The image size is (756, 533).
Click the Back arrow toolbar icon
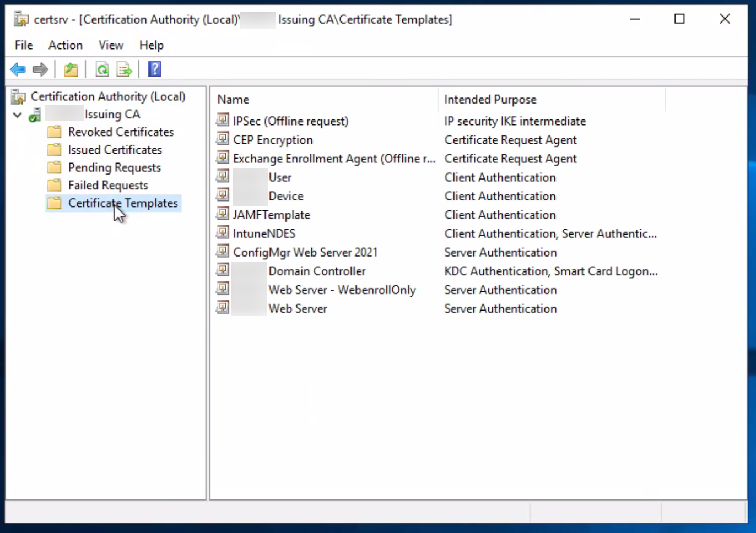coord(18,69)
